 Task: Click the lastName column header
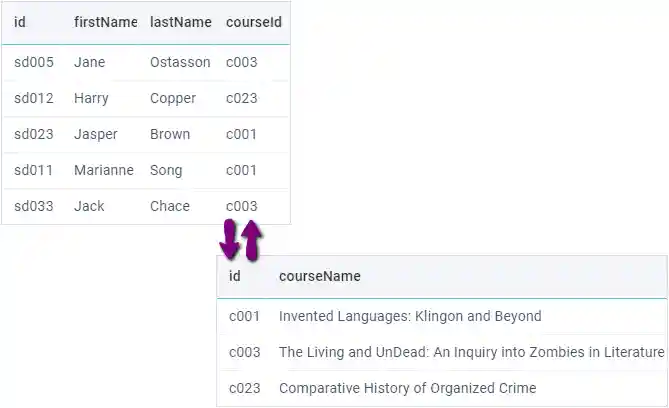point(180,22)
